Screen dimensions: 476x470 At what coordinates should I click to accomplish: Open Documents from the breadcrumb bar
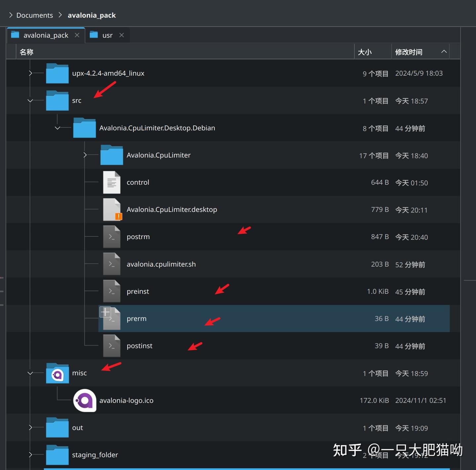(x=34, y=15)
